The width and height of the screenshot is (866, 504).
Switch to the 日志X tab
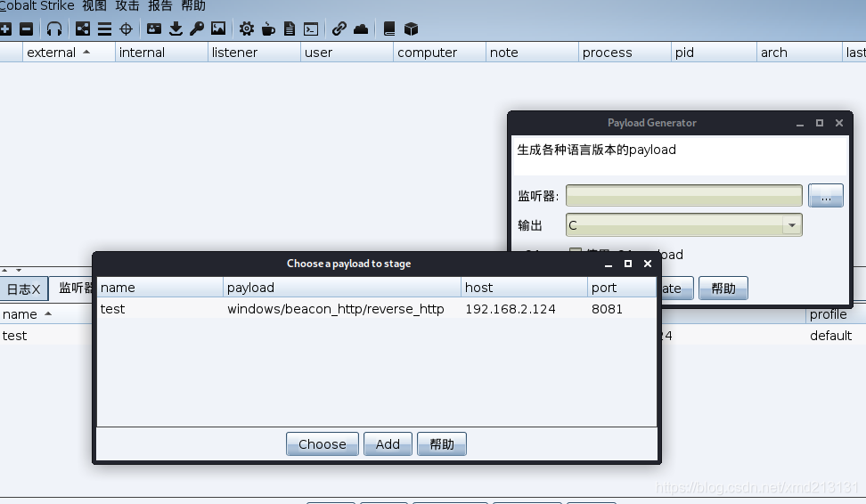(x=24, y=289)
